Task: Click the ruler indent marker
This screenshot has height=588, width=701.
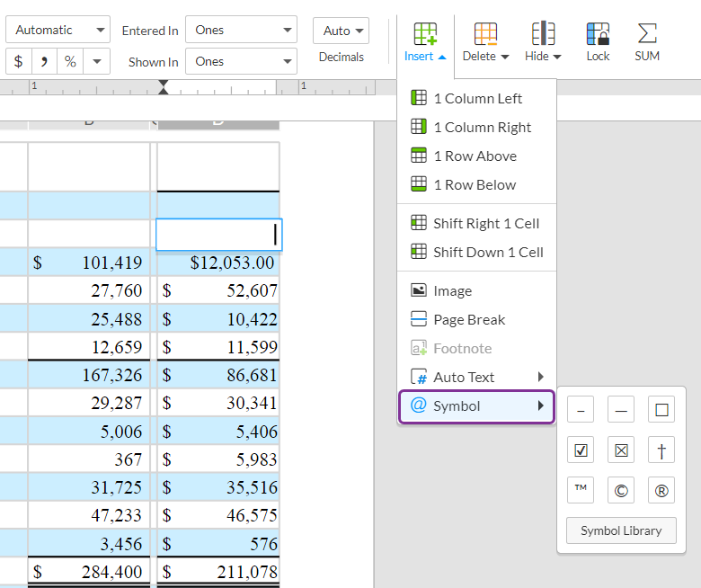Action: 163,87
